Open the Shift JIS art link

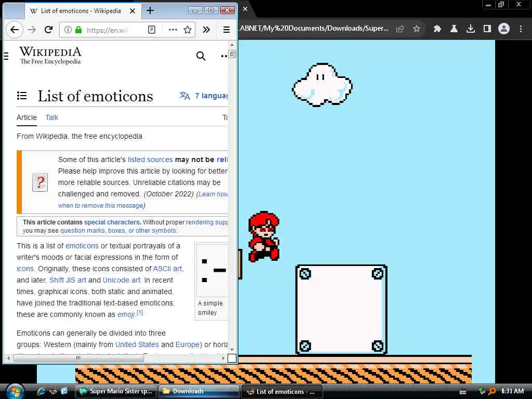click(x=68, y=280)
